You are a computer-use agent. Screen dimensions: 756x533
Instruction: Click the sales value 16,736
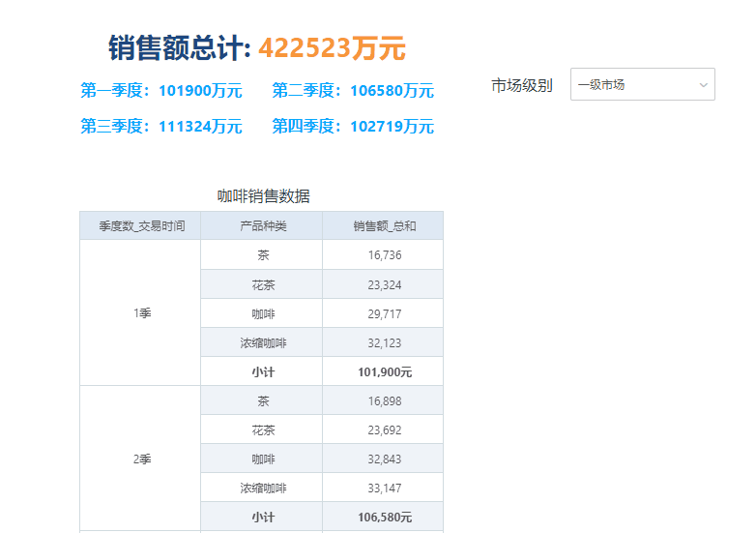tap(384, 255)
